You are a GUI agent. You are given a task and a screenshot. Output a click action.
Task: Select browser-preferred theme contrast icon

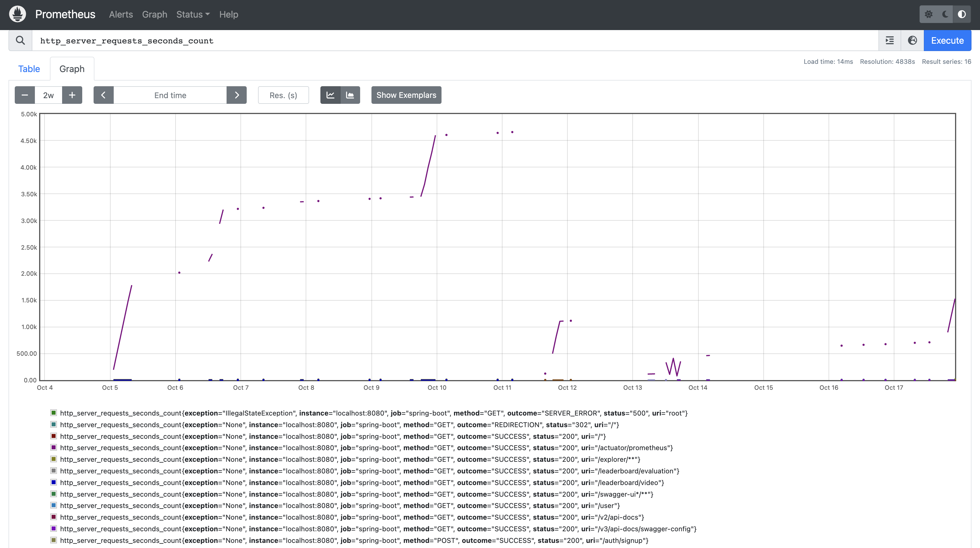pyautogui.click(x=962, y=14)
